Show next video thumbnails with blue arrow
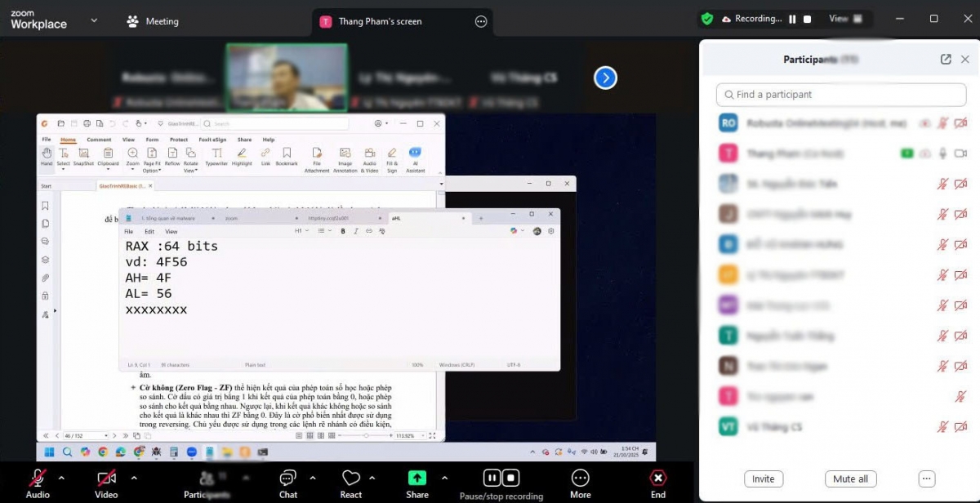980x503 pixels. pyautogui.click(x=605, y=78)
